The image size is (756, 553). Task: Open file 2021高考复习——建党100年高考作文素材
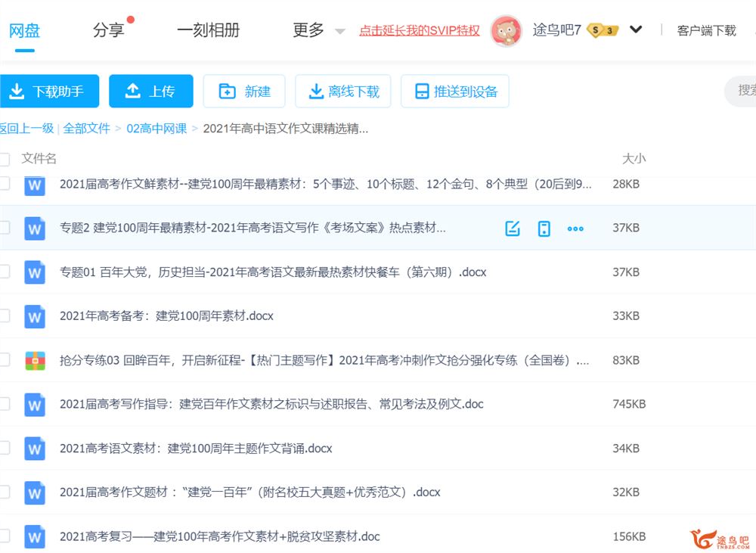[219, 536]
